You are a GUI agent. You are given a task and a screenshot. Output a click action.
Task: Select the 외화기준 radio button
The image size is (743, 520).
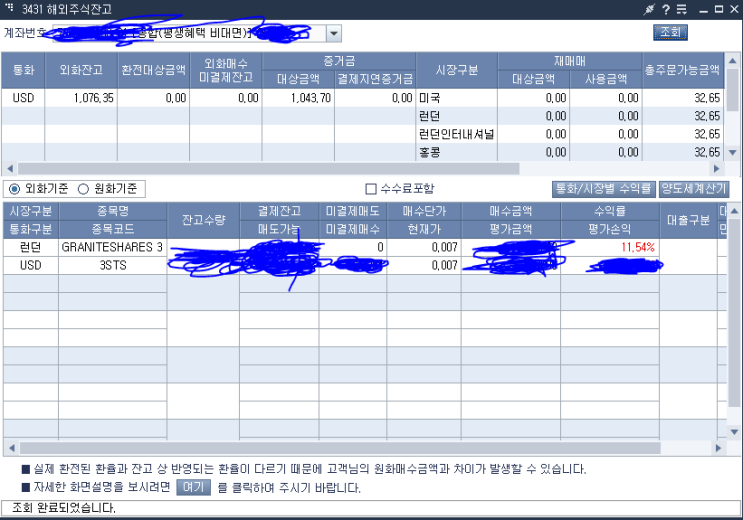[15, 189]
